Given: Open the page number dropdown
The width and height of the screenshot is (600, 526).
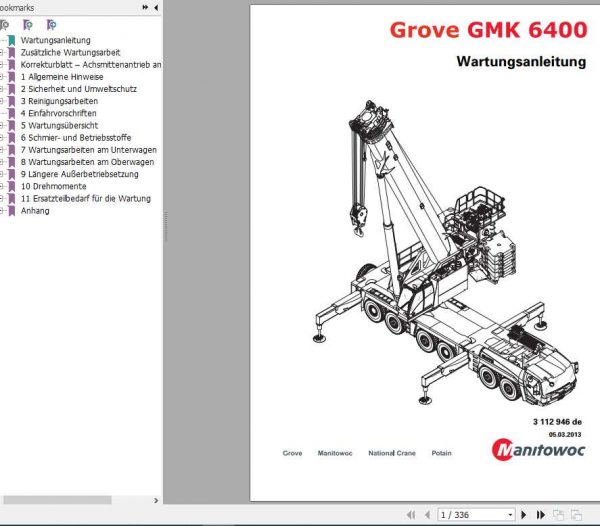Looking at the screenshot, I should [510, 515].
